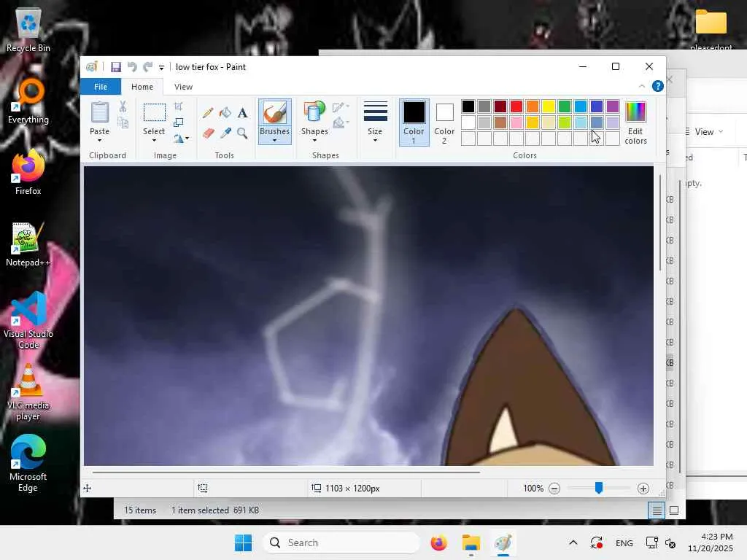Click the Select rectangle icon
This screenshot has width=747, height=560.
[155, 113]
